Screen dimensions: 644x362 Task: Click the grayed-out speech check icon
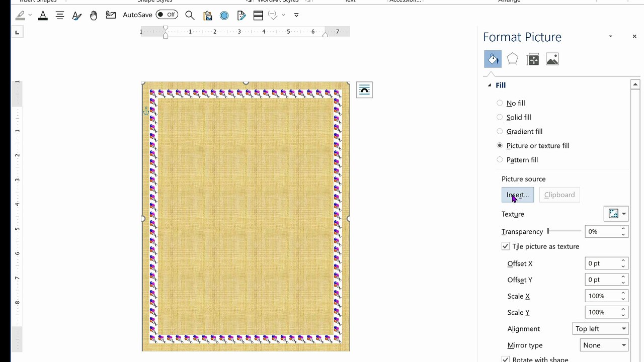click(x=273, y=16)
